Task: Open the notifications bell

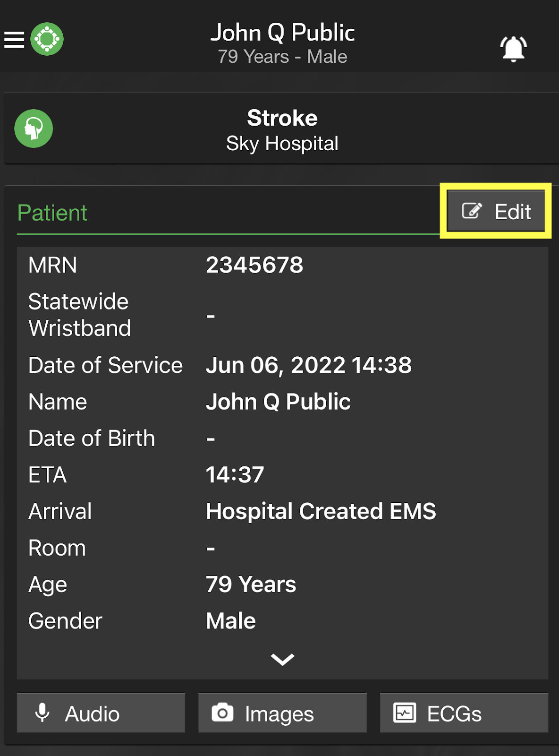Action: (514, 49)
